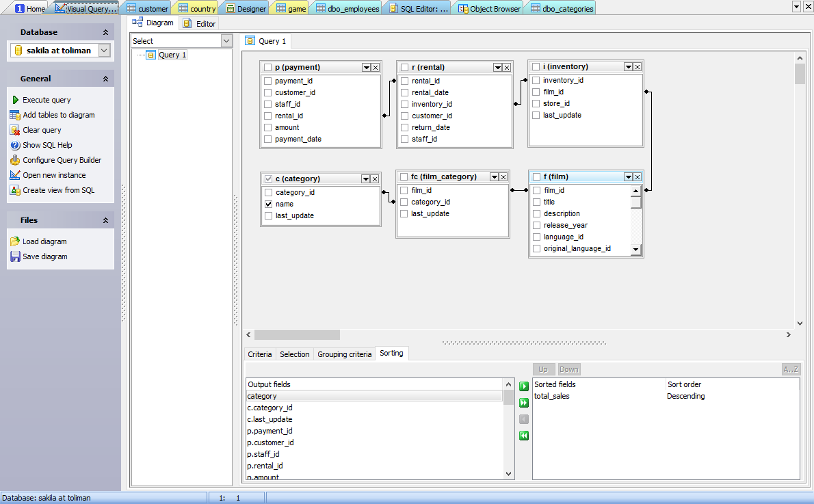Check the payment_id field checkbox

[x=268, y=81]
